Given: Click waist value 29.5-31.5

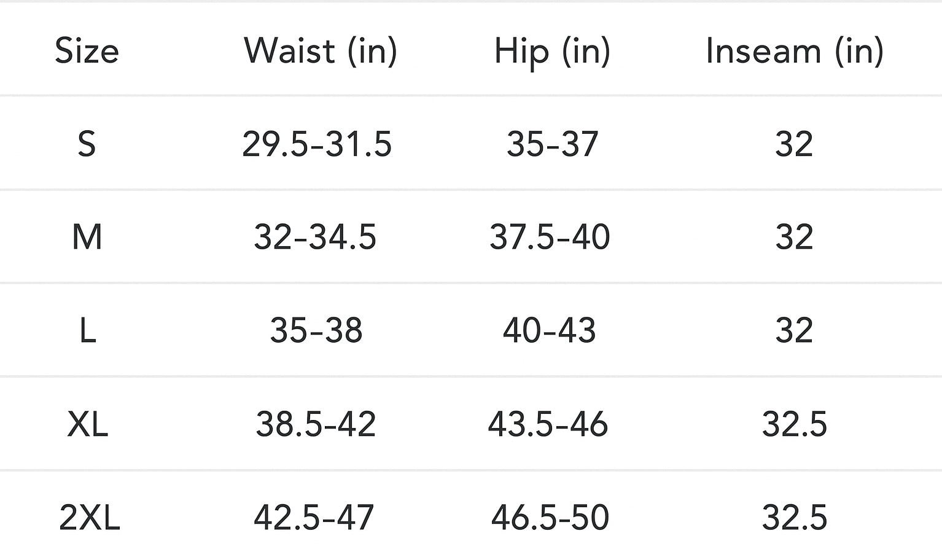Looking at the screenshot, I should [x=317, y=144].
